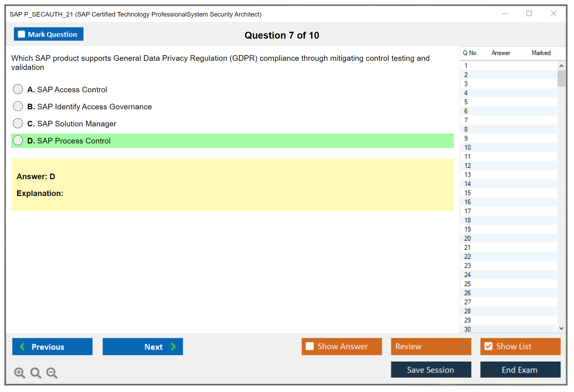Select option A SAP Access Control

[18, 89]
